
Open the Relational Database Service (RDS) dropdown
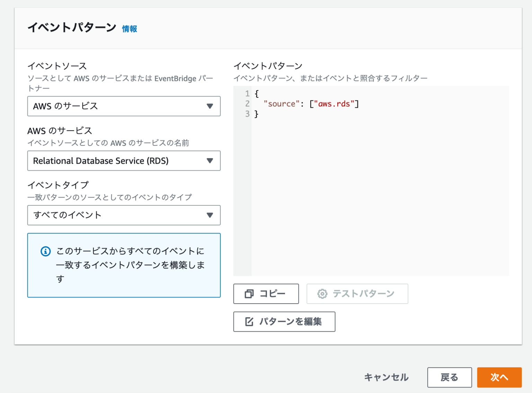click(x=124, y=161)
